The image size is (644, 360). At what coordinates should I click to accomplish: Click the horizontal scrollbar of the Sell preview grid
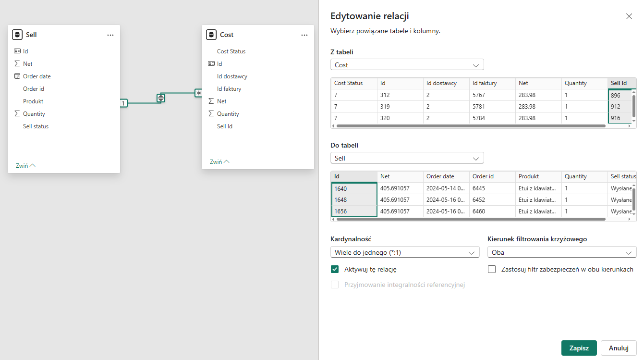tap(471, 219)
